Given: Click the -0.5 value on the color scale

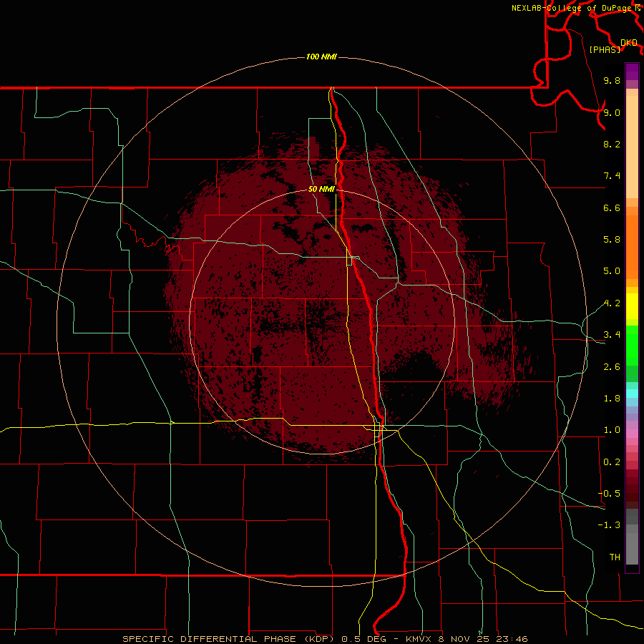Looking at the screenshot, I should (x=609, y=494).
